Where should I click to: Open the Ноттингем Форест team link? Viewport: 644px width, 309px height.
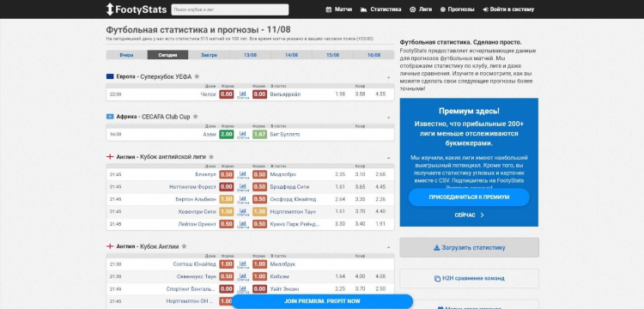pos(192,187)
